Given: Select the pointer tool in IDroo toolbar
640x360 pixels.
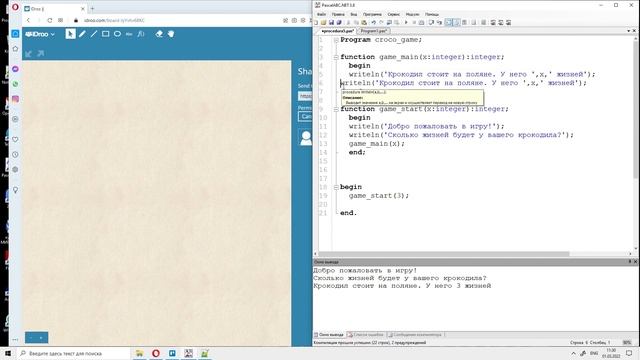Looking at the screenshot, I should pos(70,34).
